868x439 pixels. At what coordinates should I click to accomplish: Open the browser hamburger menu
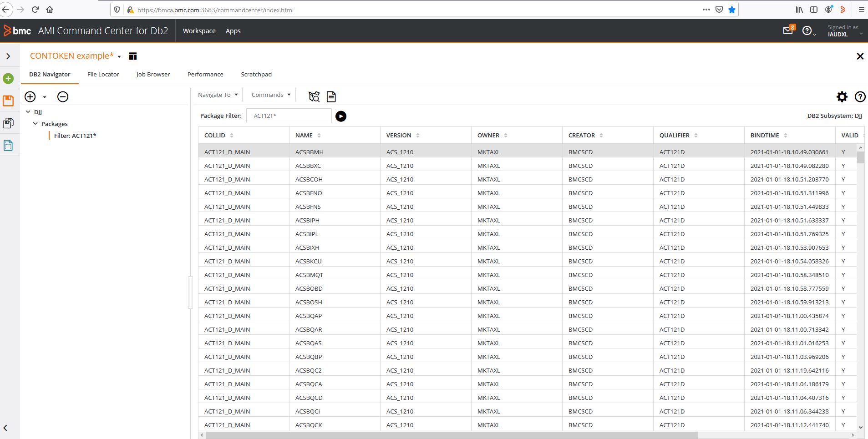coord(861,10)
